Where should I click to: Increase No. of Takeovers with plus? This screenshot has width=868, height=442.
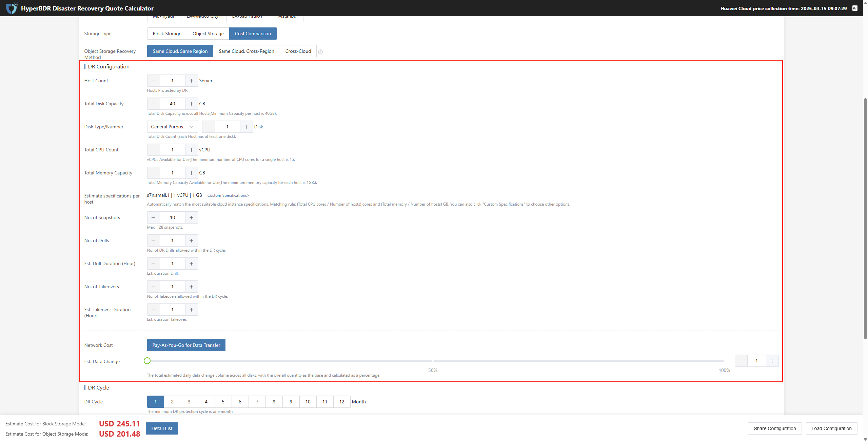click(191, 287)
